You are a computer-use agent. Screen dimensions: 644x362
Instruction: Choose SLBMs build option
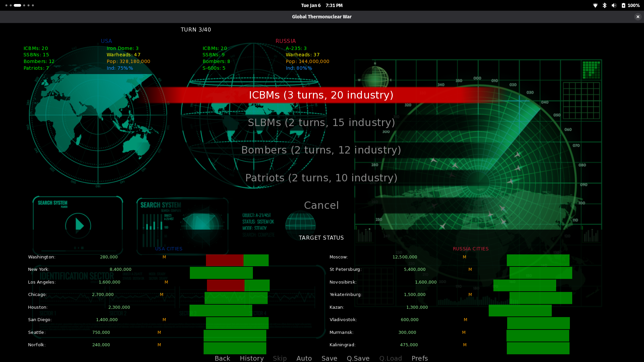(x=321, y=123)
